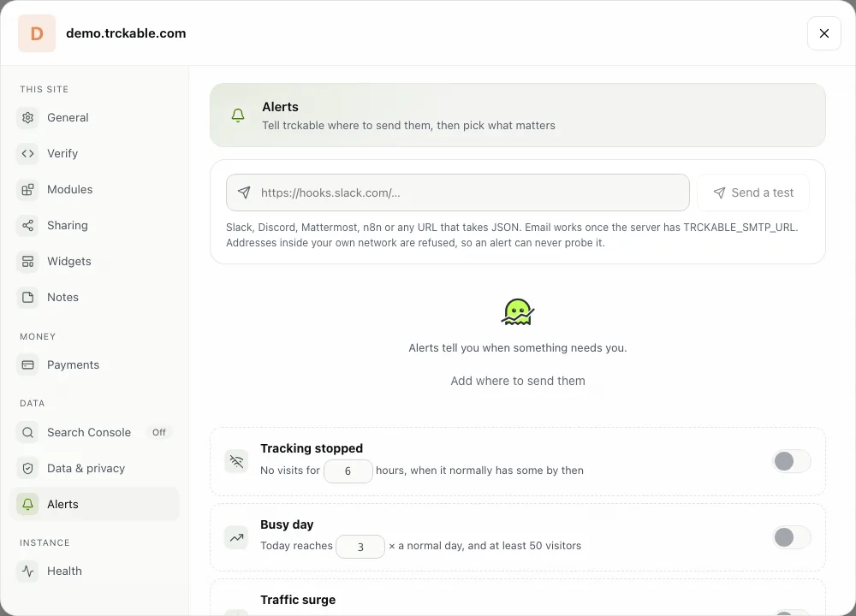Edit the Busy day multiplier field

(360, 547)
